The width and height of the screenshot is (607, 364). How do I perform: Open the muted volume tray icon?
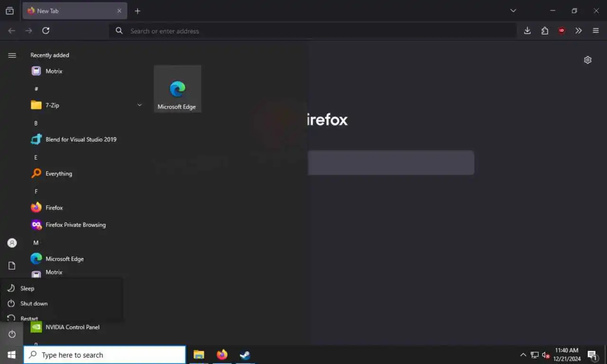(x=546, y=355)
